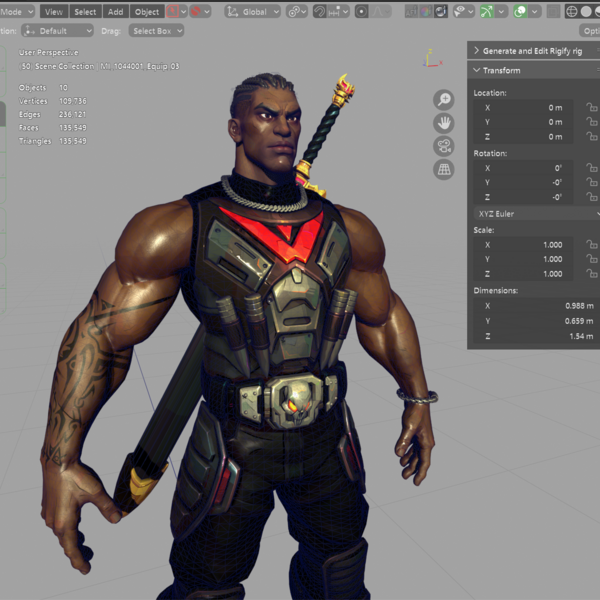Click the Faces 135,549 statistic
Screen dimensions: 600x600
click(x=53, y=127)
